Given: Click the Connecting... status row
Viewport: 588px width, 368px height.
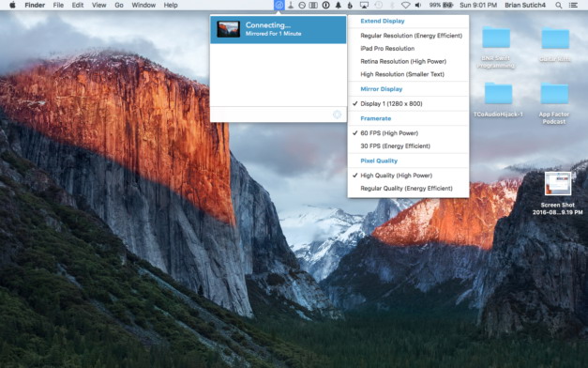Looking at the screenshot, I should (279, 29).
